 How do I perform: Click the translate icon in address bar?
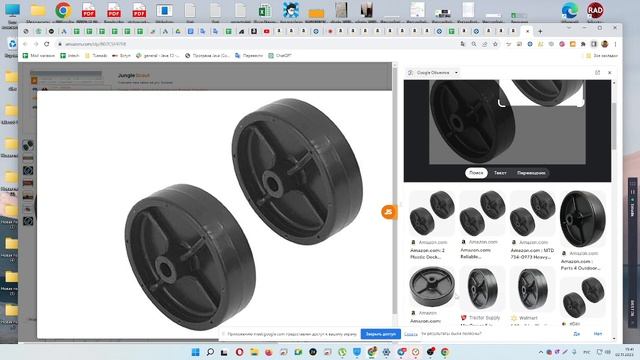point(463,44)
